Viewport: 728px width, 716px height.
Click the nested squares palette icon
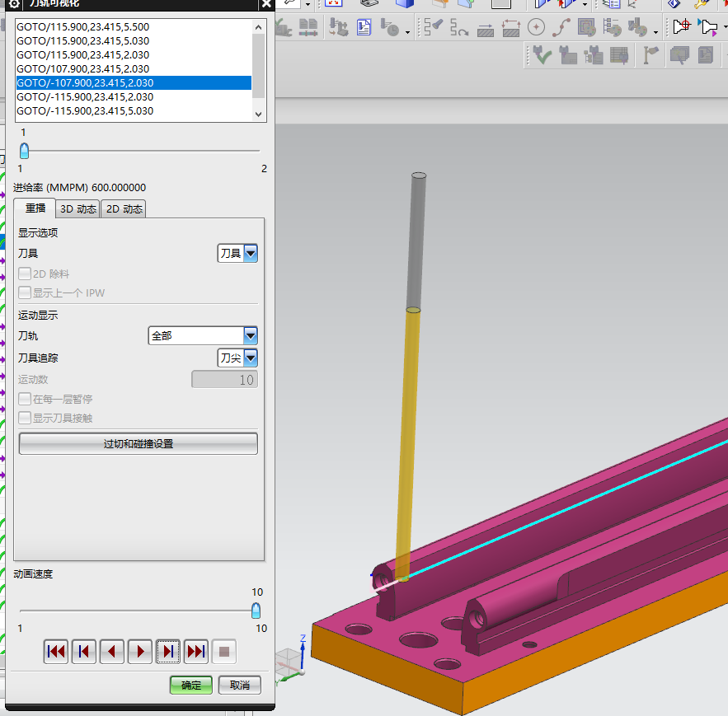click(x=587, y=27)
